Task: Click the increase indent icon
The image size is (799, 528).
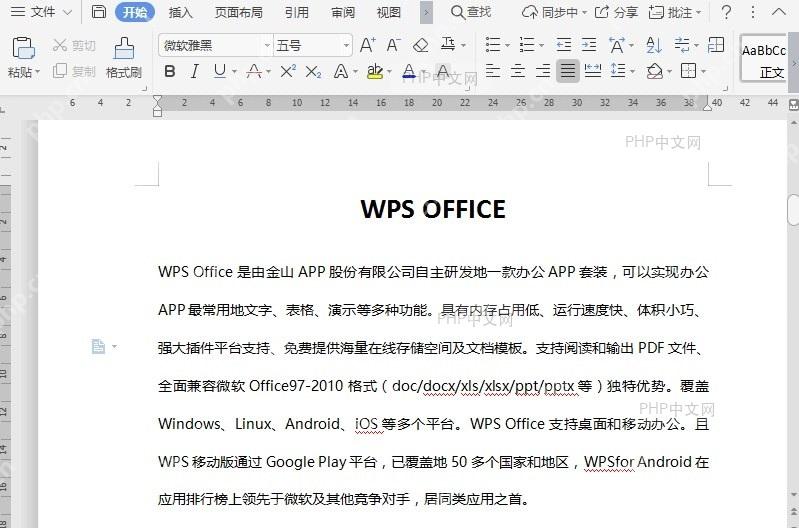Action: tap(589, 45)
